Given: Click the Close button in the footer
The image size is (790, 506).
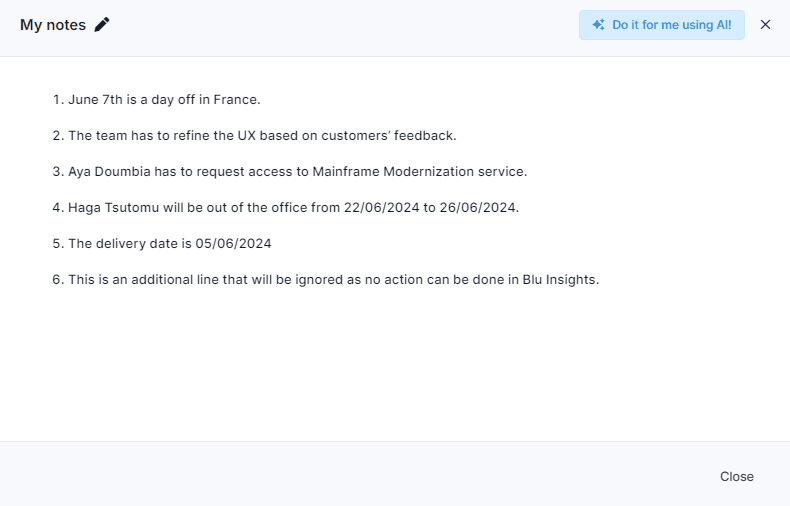Looking at the screenshot, I should pos(737,476).
